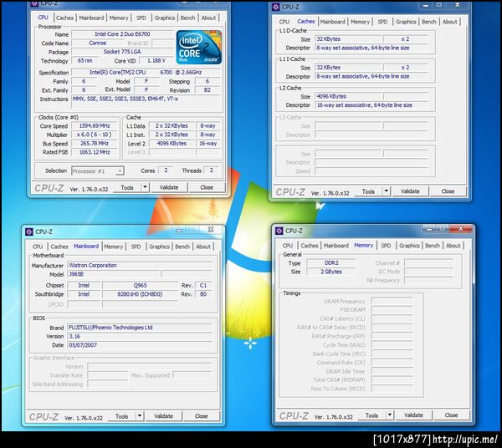Screen dimensions: 502x448
Task: Click the memory Size value 2 GBytes
Action: tap(331, 272)
